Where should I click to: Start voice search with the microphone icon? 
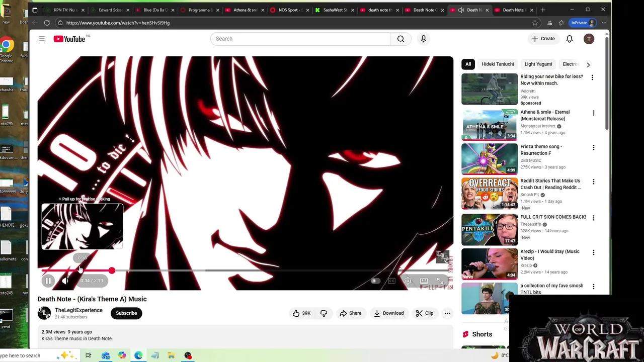[424, 39]
